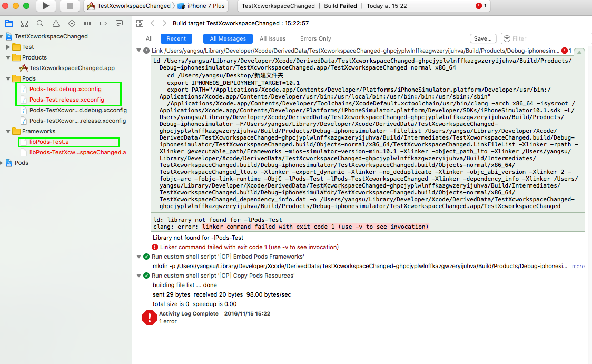Click the Run (play) button

46,6
